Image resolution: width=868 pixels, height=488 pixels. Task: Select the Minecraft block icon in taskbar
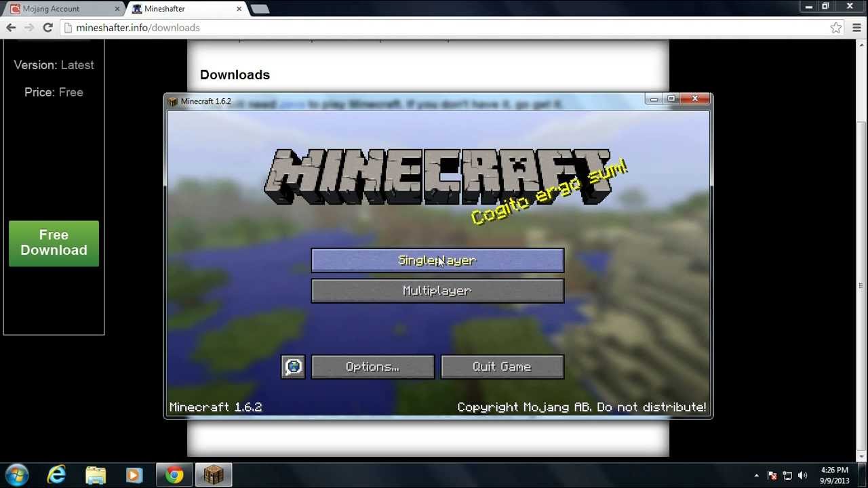click(x=214, y=475)
